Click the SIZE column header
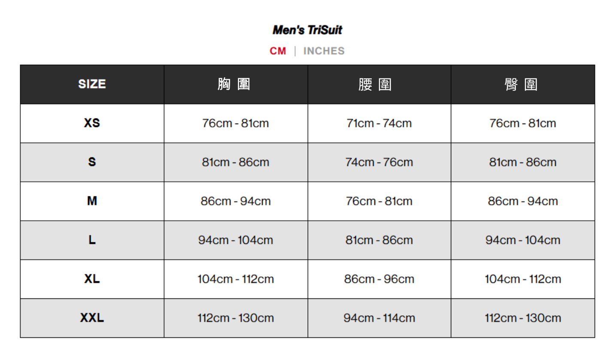This screenshot has height=364, width=607. (x=92, y=84)
